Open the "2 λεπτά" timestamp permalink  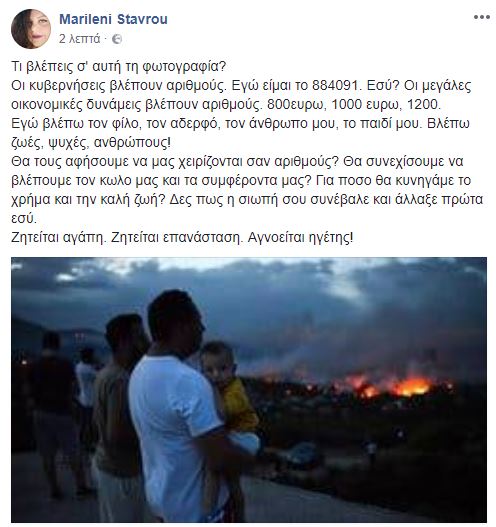pyautogui.click(x=80, y=39)
